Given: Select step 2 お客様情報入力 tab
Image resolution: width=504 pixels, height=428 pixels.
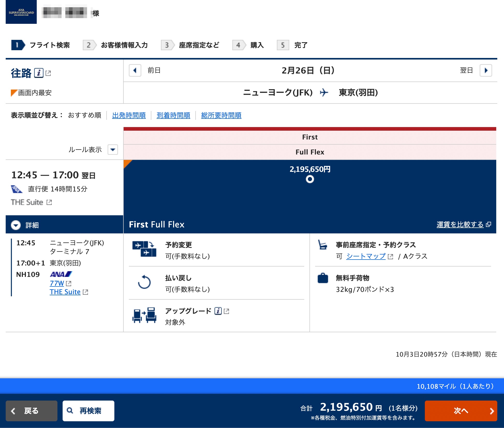Looking at the screenshot, I should pyautogui.click(x=115, y=45).
